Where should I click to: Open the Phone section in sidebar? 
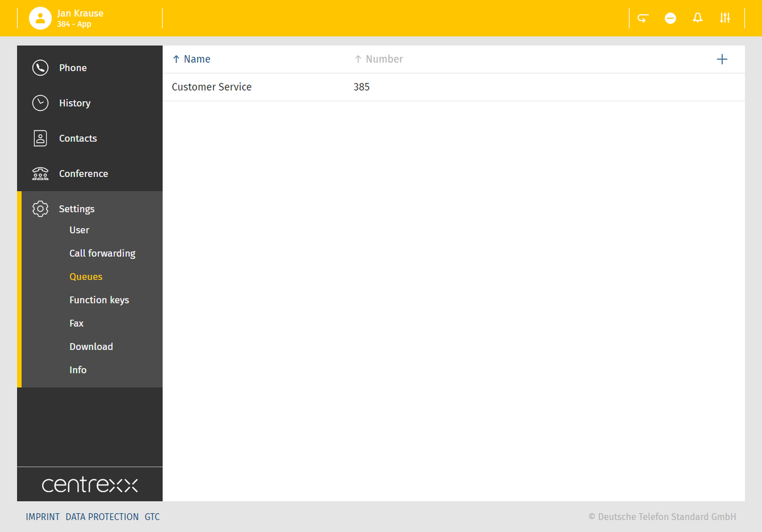73,68
